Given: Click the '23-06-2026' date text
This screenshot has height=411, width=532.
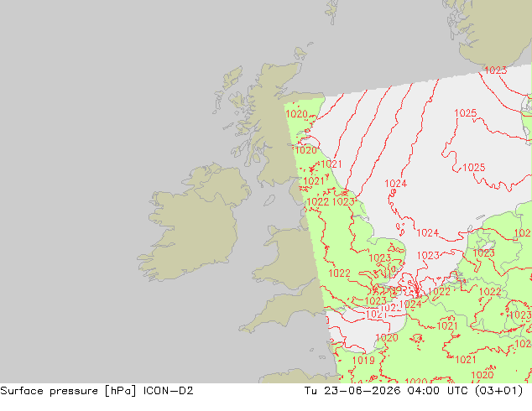Looking at the screenshot, I should (x=362, y=391).
